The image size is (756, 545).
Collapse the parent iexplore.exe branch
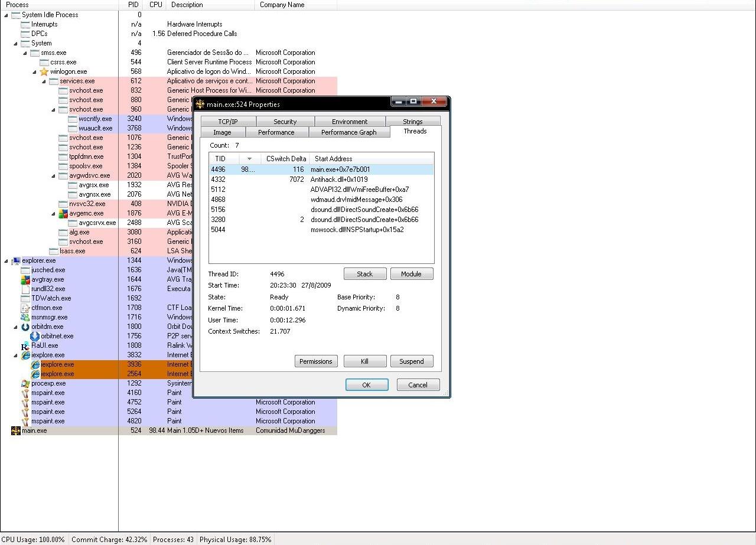pyautogui.click(x=16, y=355)
